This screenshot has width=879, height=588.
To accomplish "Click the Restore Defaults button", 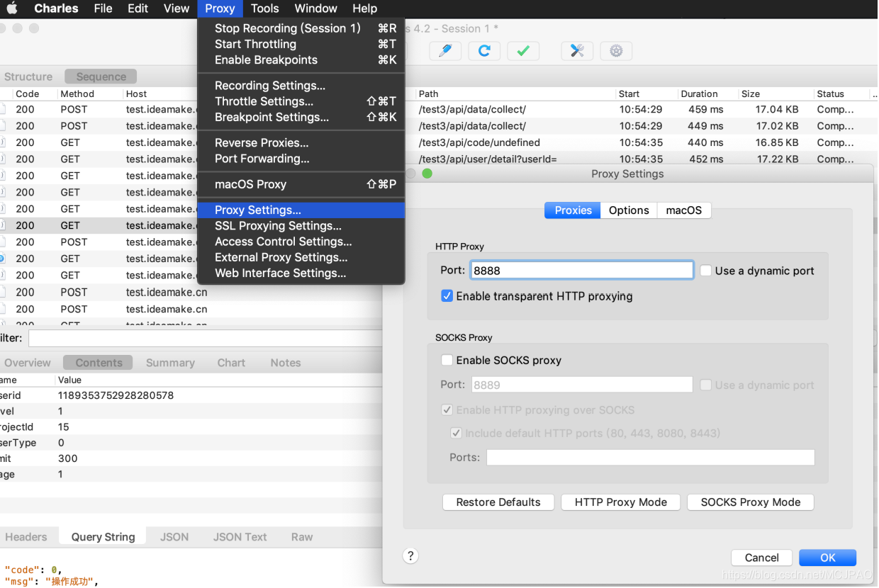I will 498,502.
